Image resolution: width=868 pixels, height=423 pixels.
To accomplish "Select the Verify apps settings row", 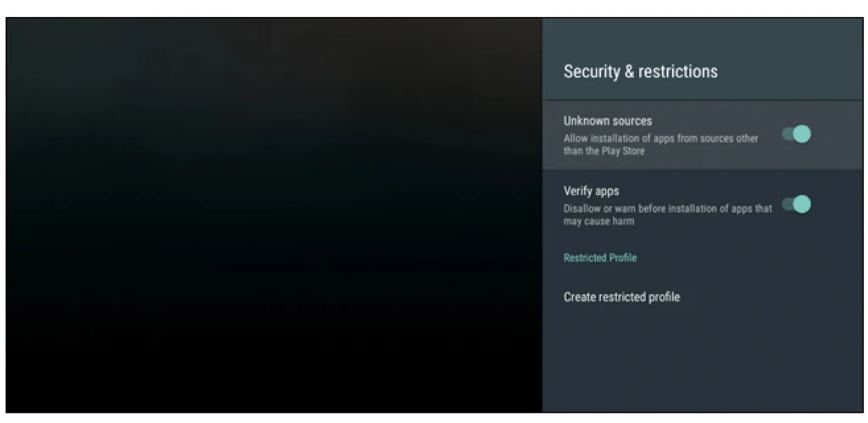I will coord(702,204).
